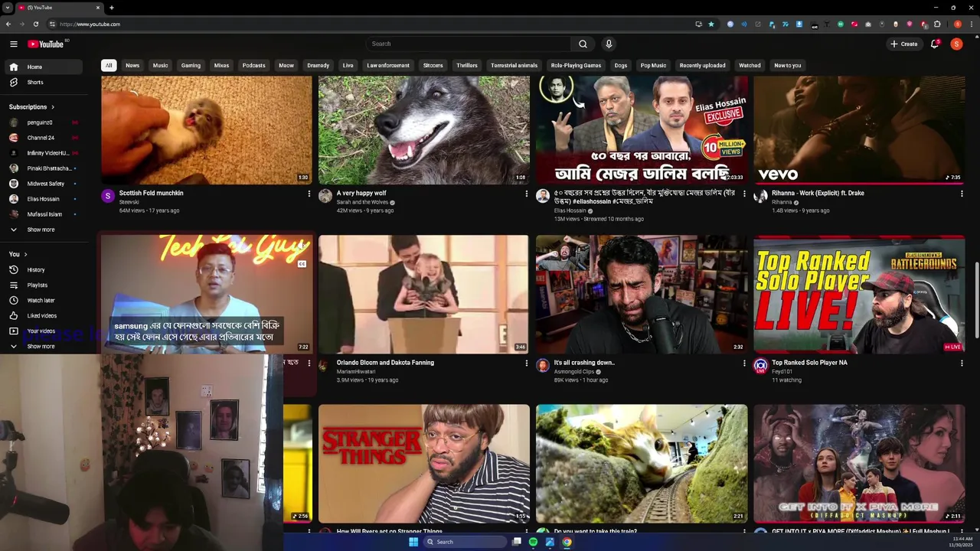Click the Create button
The image size is (980, 551).
[903, 44]
